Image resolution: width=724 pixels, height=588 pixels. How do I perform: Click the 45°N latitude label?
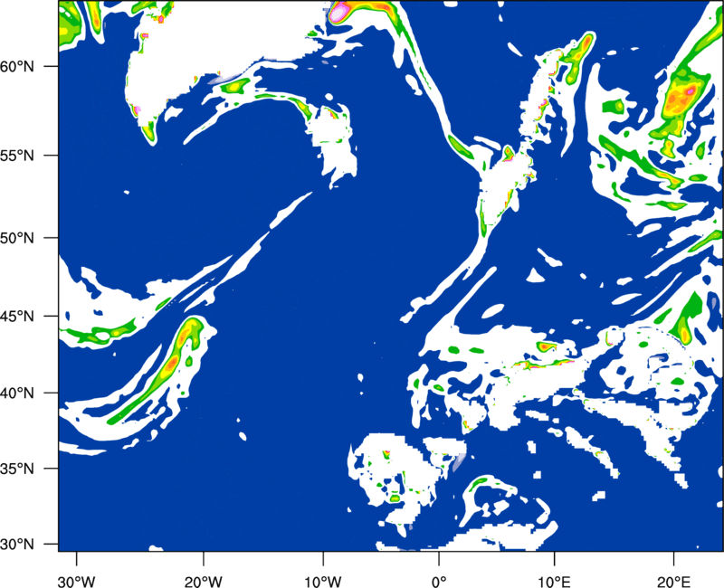click(x=17, y=317)
